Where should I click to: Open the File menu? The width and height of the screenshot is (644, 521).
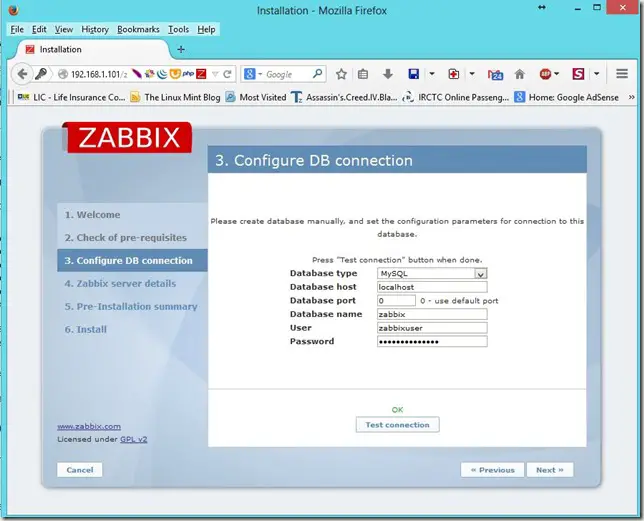coord(17,30)
